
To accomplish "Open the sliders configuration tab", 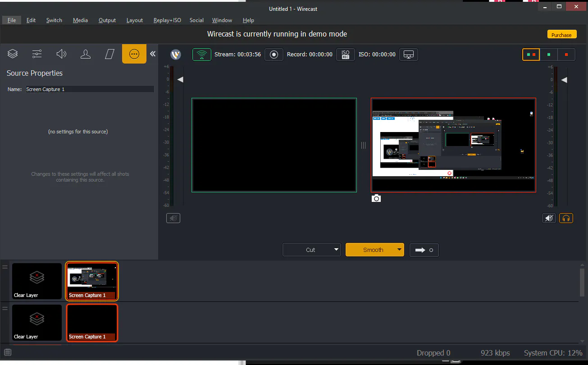I will (37, 54).
